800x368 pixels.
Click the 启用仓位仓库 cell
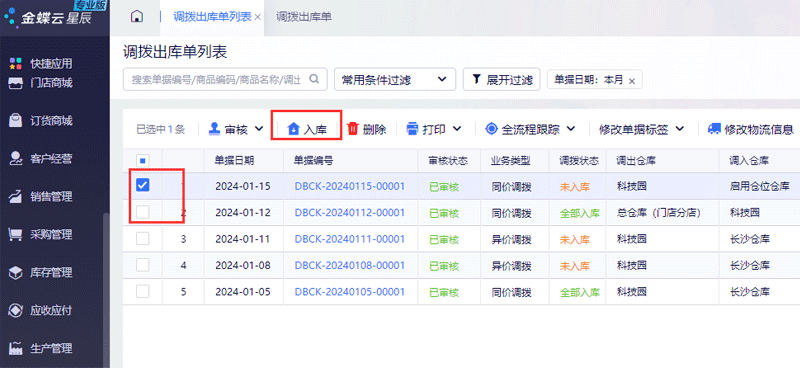(x=760, y=186)
